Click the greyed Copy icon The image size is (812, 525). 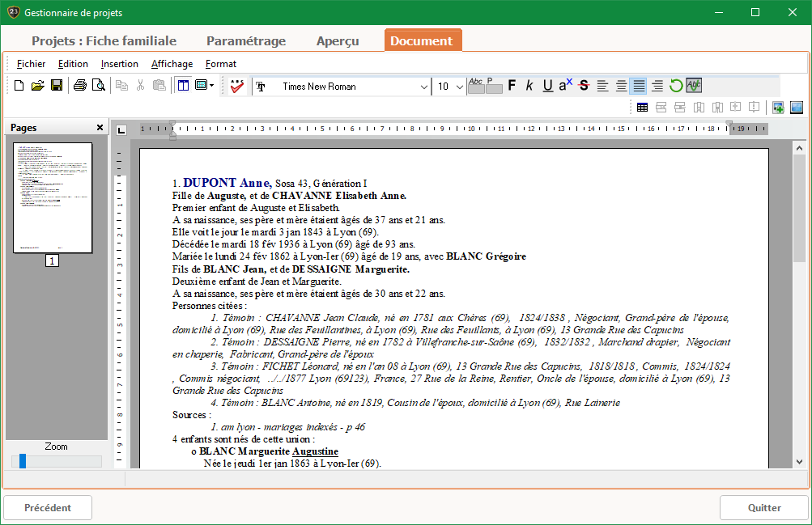coord(121,86)
